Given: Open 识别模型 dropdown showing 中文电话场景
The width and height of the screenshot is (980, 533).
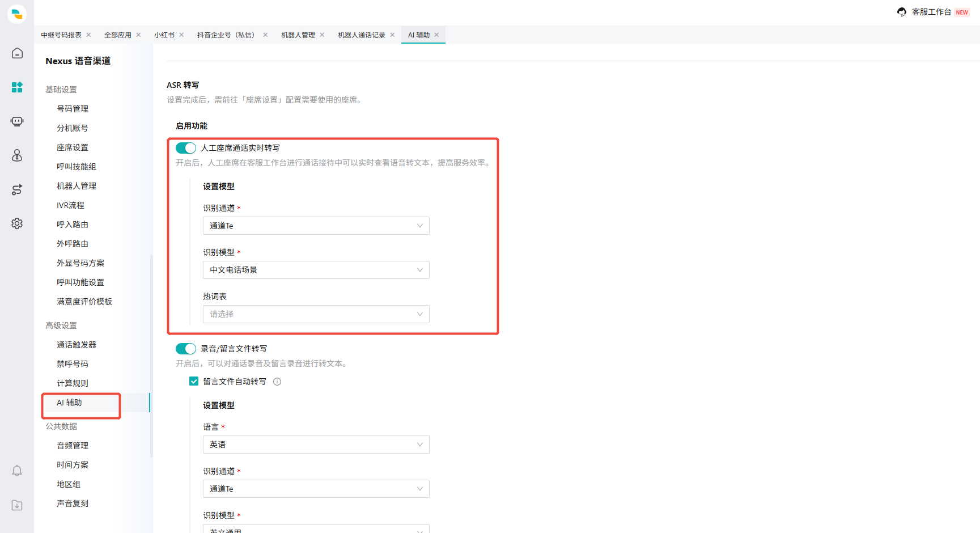Looking at the screenshot, I should point(316,270).
